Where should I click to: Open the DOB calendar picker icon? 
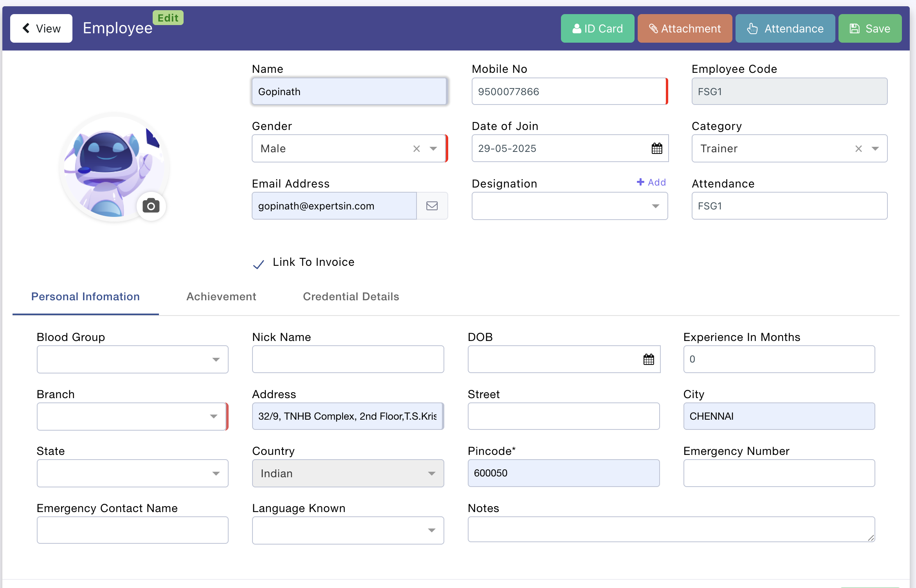click(x=649, y=359)
